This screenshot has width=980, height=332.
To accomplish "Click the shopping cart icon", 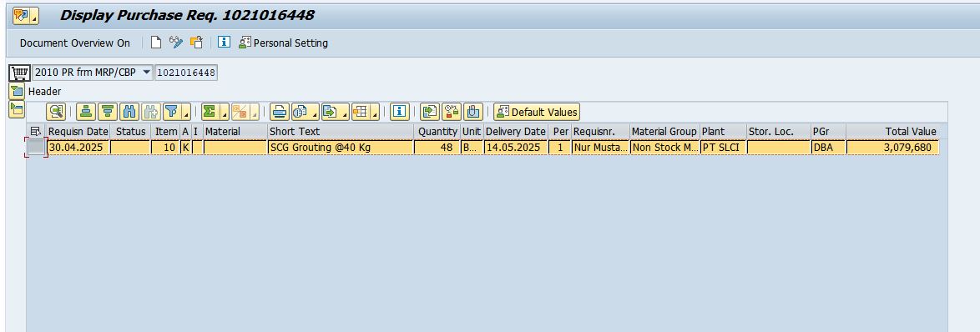I will [19, 73].
